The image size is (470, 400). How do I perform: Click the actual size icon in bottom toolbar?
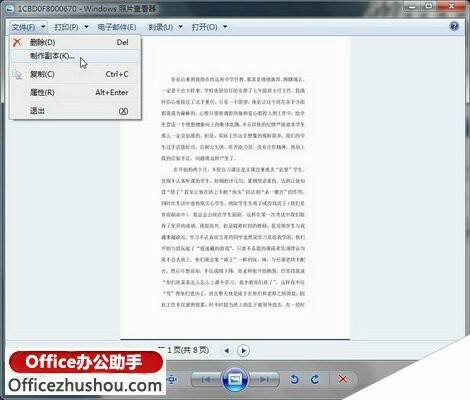pyautogui.click(x=171, y=379)
